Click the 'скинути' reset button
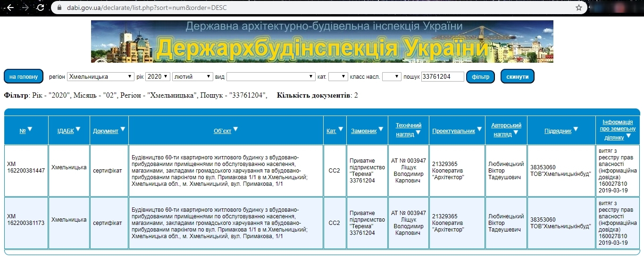The height and width of the screenshot is (257, 644). (x=518, y=76)
